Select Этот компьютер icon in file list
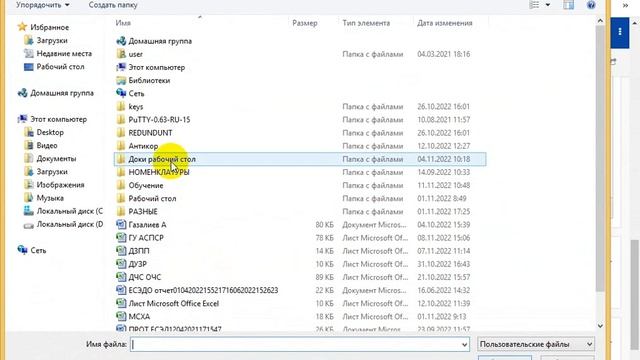The width and height of the screenshot is (640, 360). point(121,67)
